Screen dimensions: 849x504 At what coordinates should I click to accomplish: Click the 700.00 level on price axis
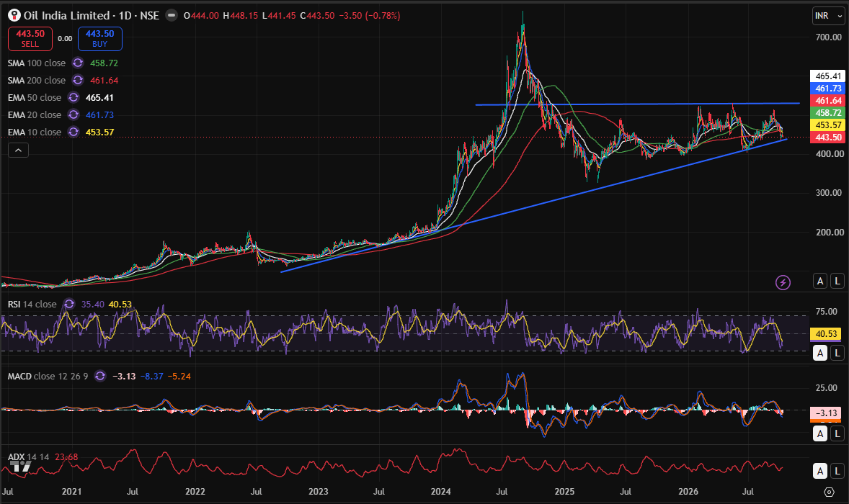(828, 37)
